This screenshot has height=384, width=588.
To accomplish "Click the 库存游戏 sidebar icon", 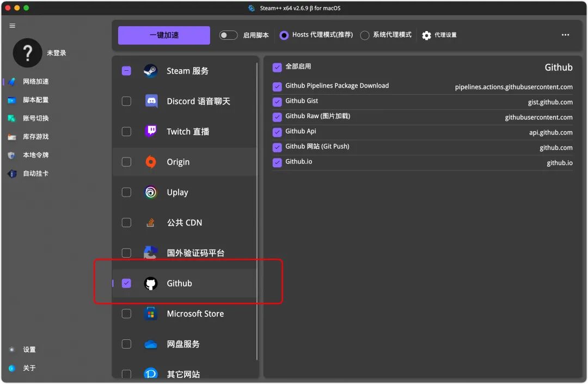I will coord(12,137).
